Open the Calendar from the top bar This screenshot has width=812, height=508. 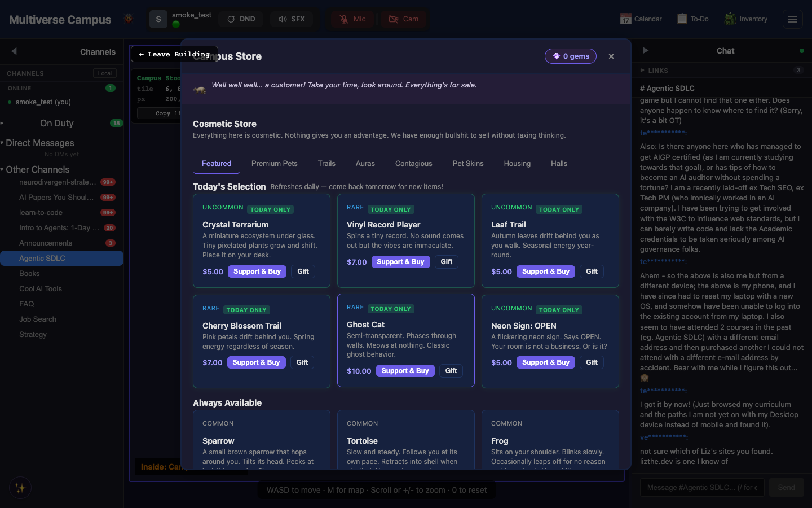[x=641, y=19]
